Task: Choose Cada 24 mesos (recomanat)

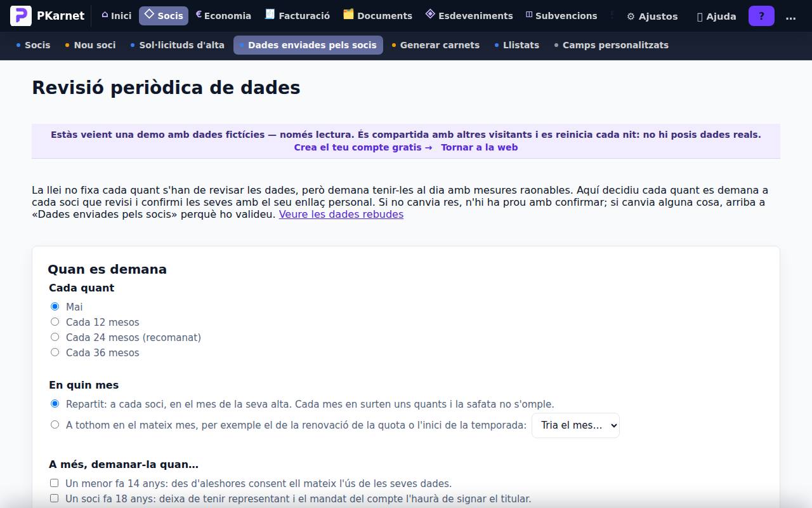Action: (55, 337)
